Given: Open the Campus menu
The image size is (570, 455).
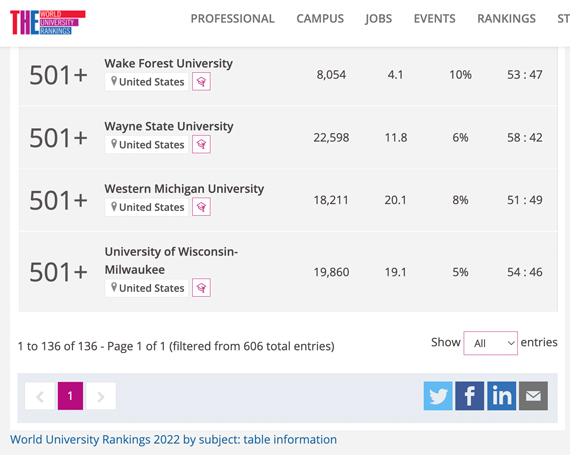Looking at the screenshot, I should click(320, 19).
